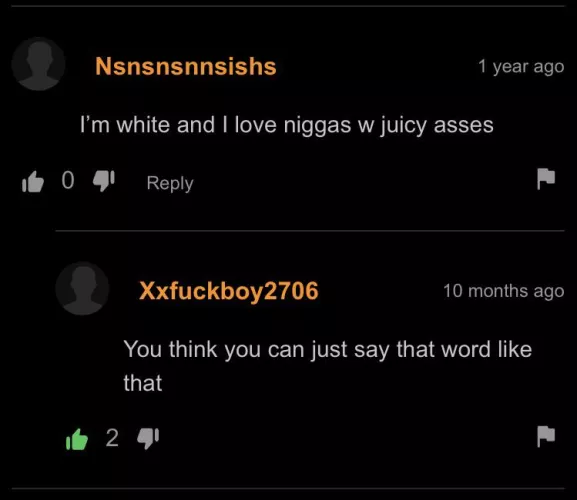The image size is (577, 500).
Task: Dislike the reply posted 10 months ago
Action: point(148,438)
